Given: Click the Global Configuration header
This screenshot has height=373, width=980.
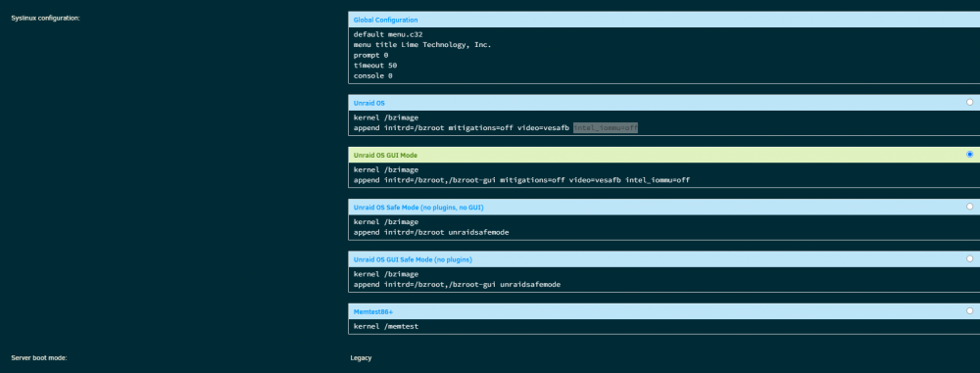Looking at the screenshot, I should (663, 20).
